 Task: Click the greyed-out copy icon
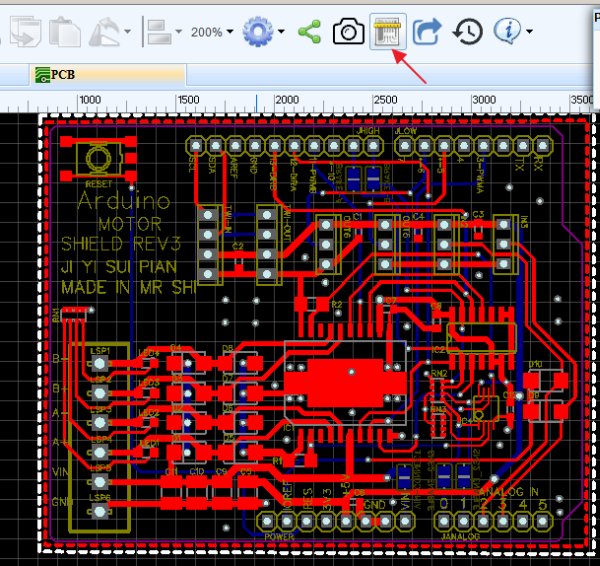coord(25,32)
